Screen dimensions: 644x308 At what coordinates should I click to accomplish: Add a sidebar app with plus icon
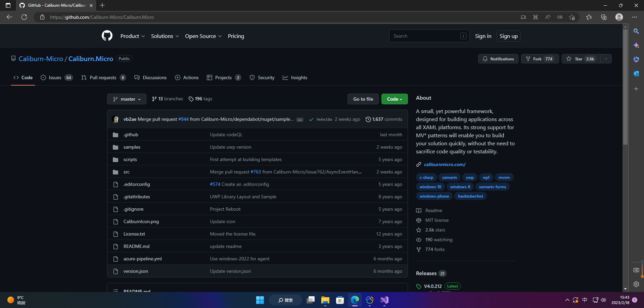tap(636, 89)
